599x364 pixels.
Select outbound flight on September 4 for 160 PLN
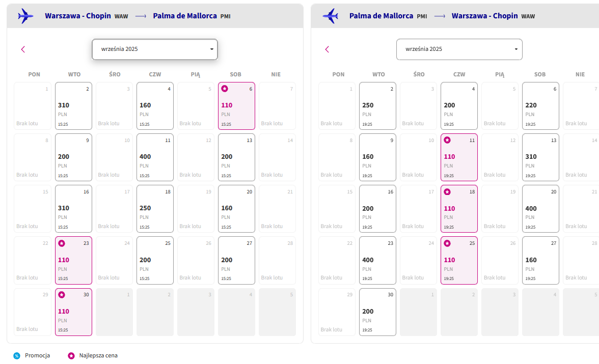click(x=155, y=106)
